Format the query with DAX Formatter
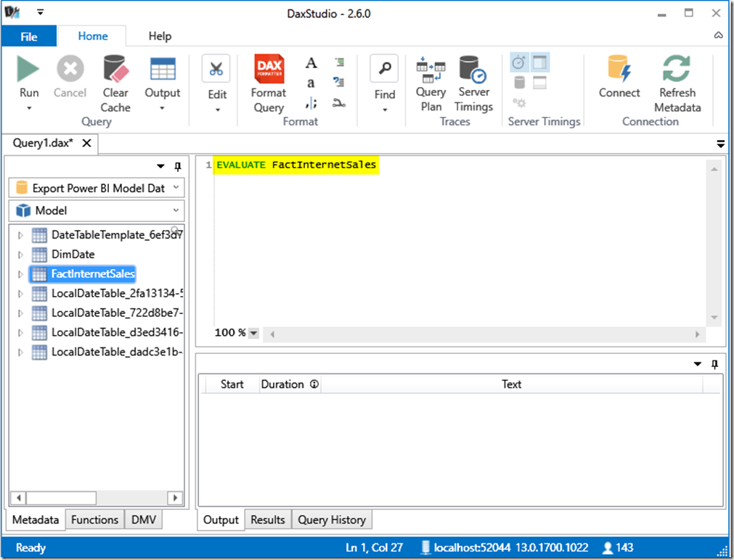This screenshot has height=560, width=734. pyautogui.click(x=269, y=68)
